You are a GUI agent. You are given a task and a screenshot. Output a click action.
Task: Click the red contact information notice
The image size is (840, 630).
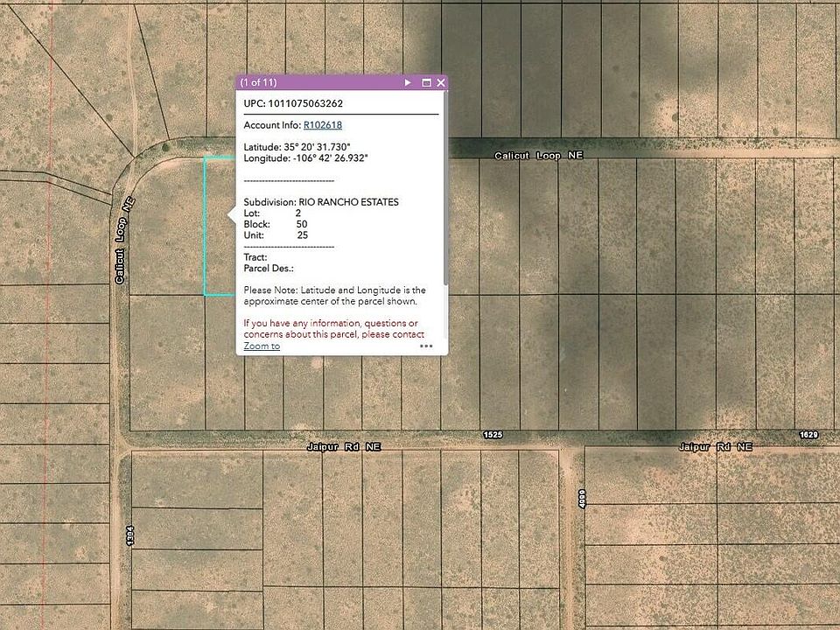(333, 328)
